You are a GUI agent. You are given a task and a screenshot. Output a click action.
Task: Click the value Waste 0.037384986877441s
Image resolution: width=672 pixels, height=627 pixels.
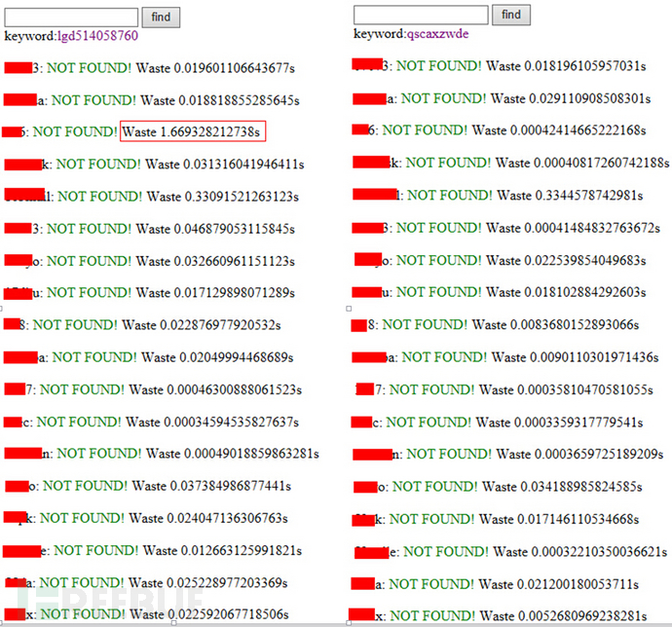click(211, 486)
